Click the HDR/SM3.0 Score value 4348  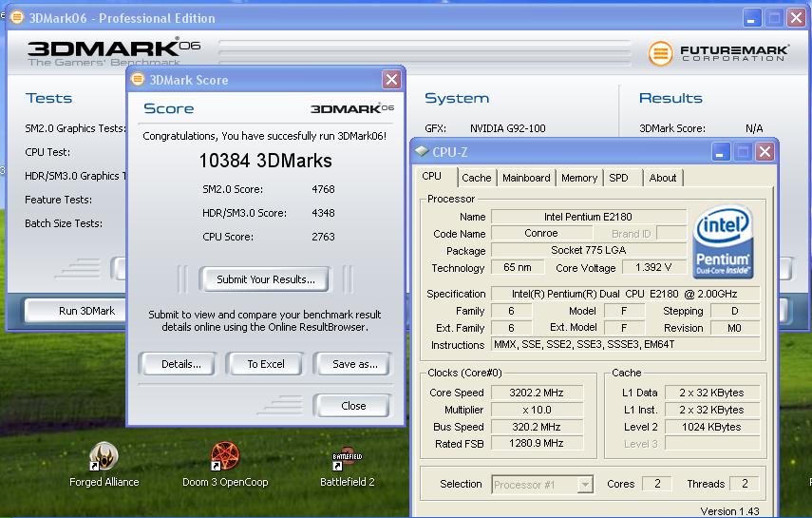[x=323, y=213]
